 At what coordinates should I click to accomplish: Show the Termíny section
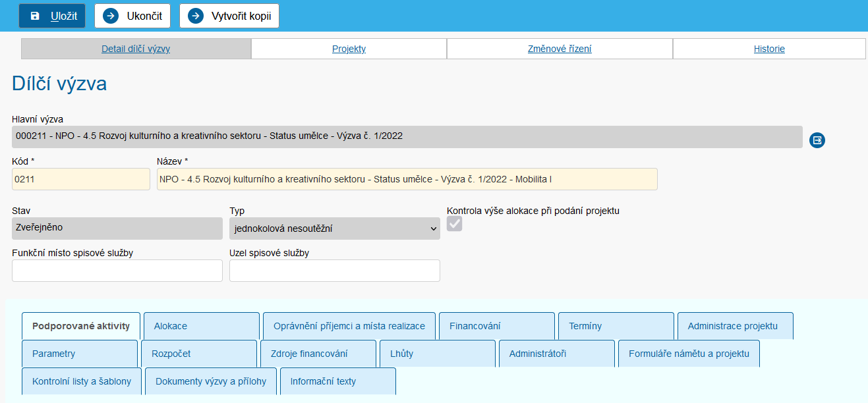(x=616, y=326)
